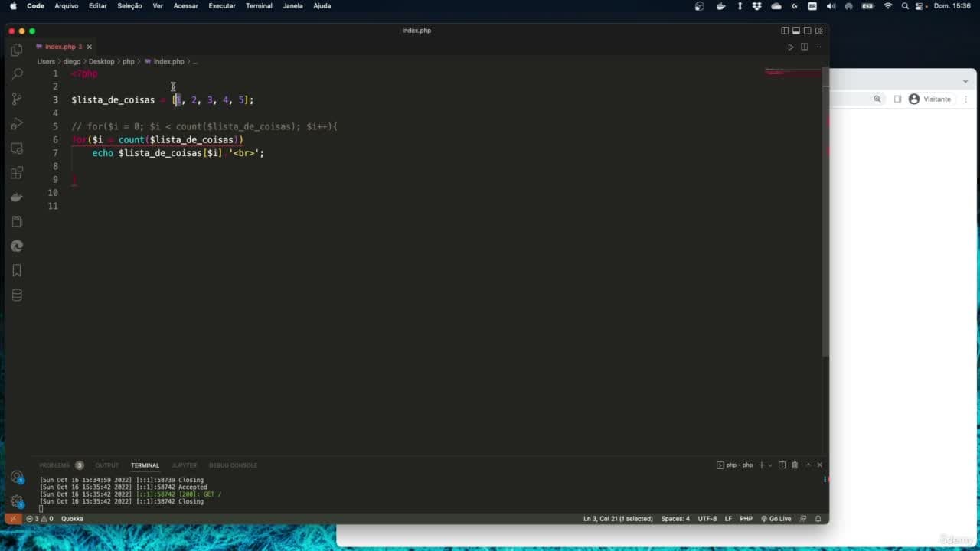Open editor More Actions ellipsis

pyautogui.click(x=818, y=47)
